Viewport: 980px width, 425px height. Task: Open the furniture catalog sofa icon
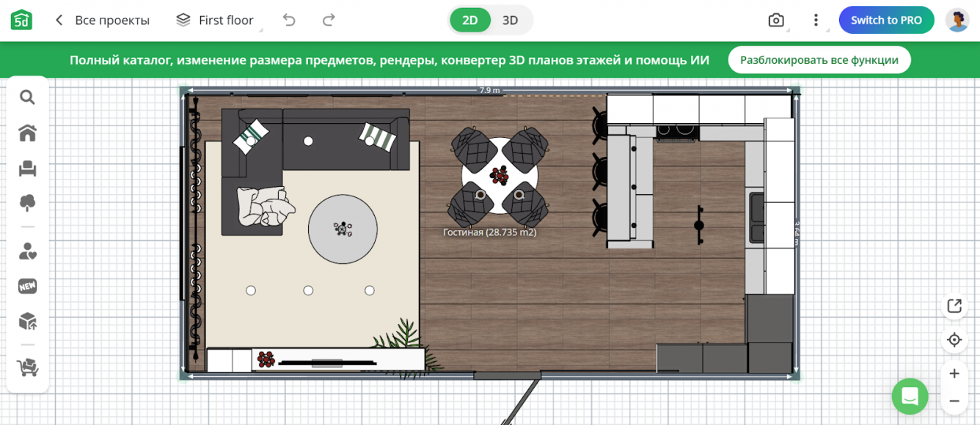point(27,169)
